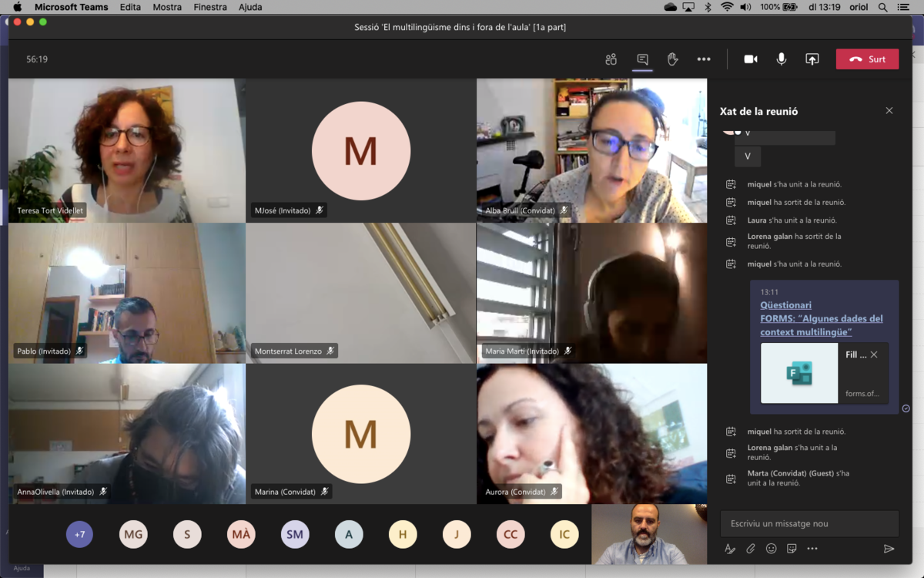Open the share screen tray

(x=812, y=59)
